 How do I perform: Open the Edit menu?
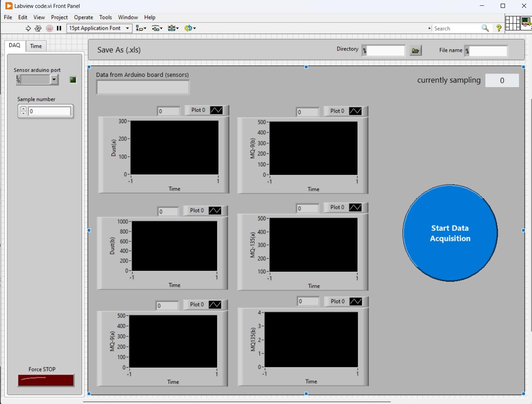click(23, 17)
